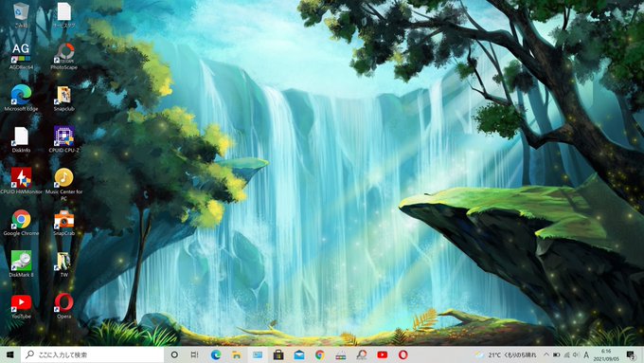Image resolution: width=644 pixels, height=363 pixels.
Task: Open the taskbar clock and date
Action: click(606, 354)
